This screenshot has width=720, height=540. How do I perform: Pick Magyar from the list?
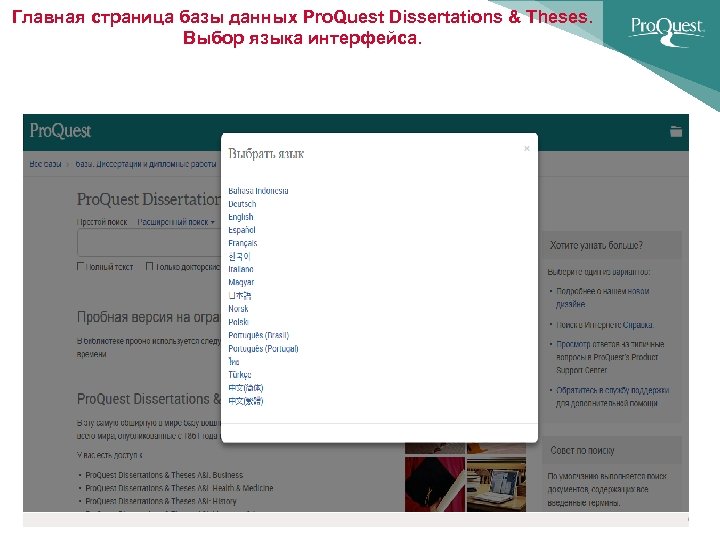pyautogui.click(x=241, y=282)
